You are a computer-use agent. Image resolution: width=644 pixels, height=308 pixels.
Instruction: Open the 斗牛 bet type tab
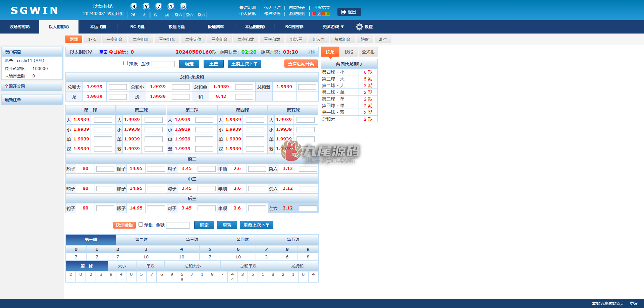point(383,40)
